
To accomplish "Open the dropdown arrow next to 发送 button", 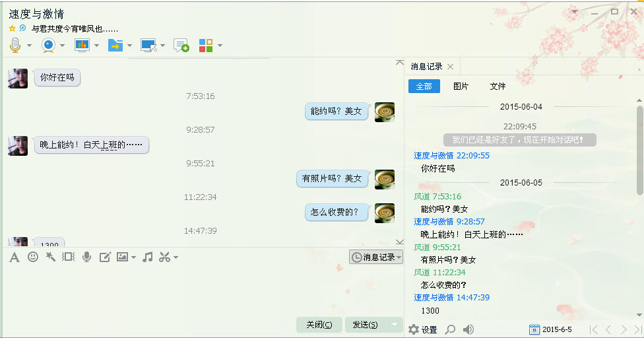I will tap(395, 324).
